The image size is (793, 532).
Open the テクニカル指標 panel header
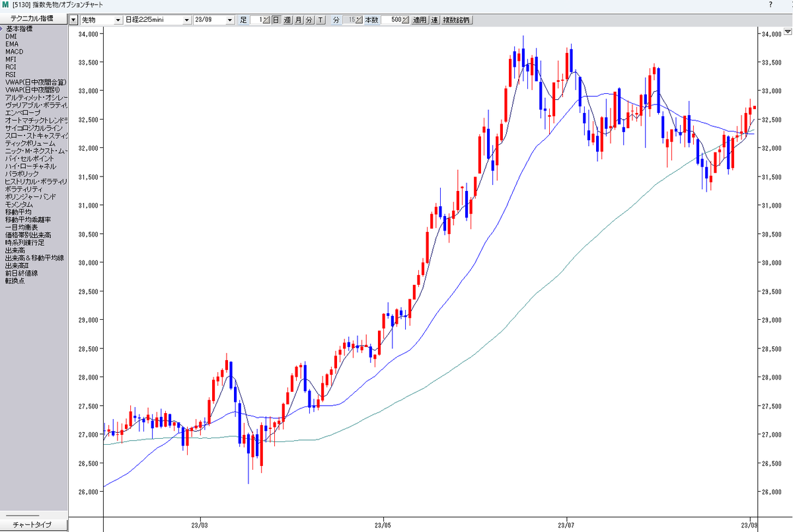tap(34, 20)
